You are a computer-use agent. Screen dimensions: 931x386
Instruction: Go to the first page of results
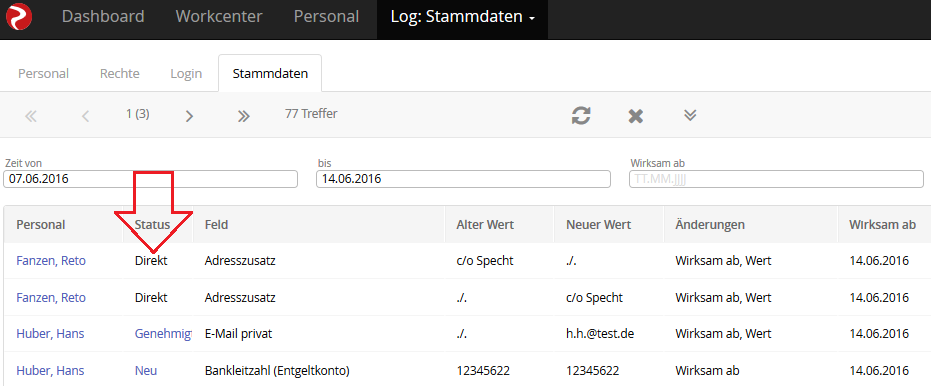coord(31,116)
